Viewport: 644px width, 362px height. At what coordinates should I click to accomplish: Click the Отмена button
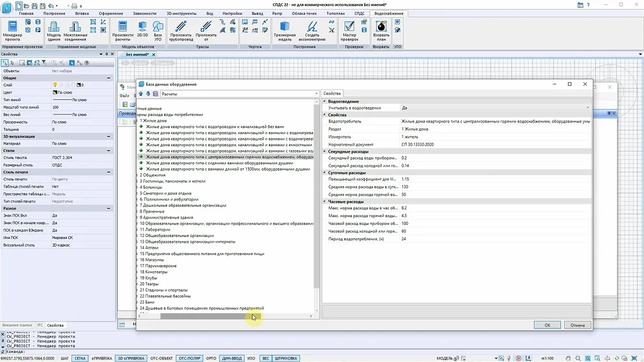[577, 325]
